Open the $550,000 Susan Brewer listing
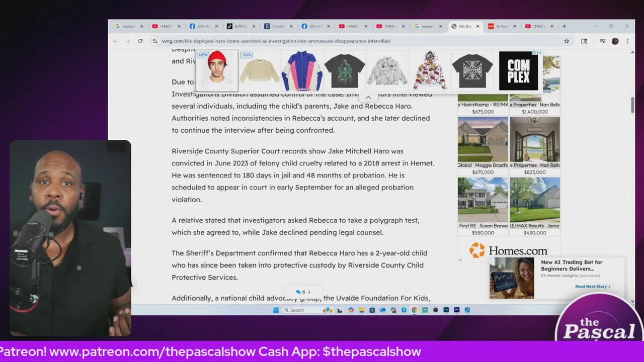The image size is (644, 362). click(483, 206)
